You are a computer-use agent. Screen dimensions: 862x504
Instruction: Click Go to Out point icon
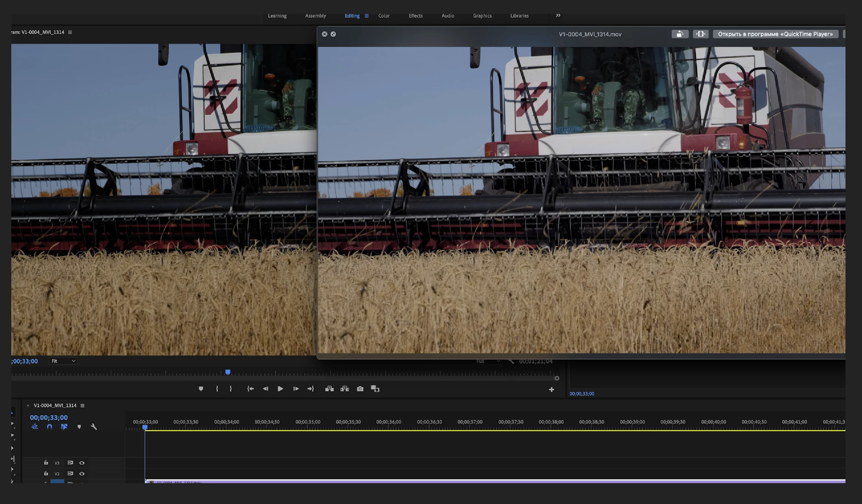pos(310,389)
